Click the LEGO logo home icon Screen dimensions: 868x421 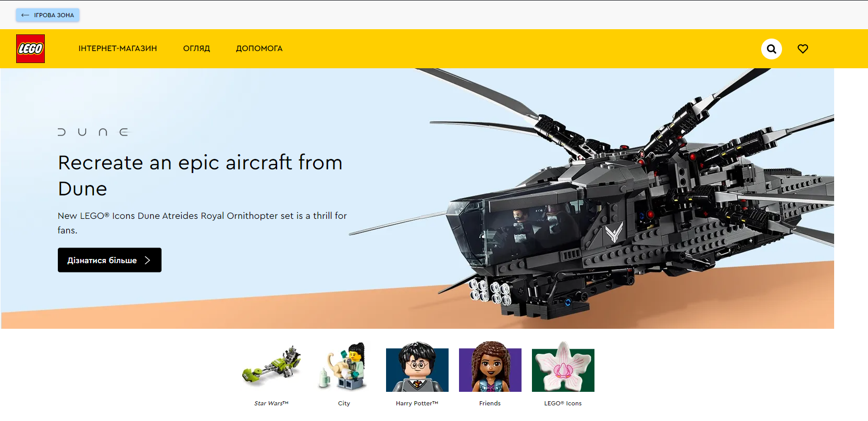[x=30, y=48]
